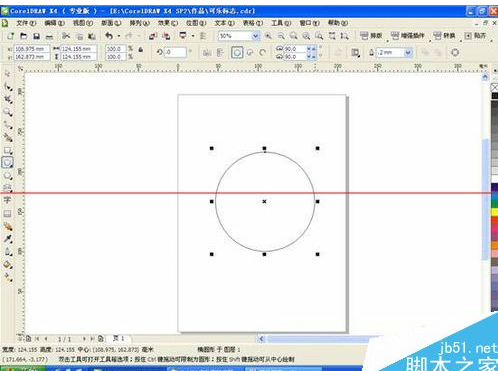Image resolution: width=498 pixels, height=371 pixels.
Task: Click the rotation angle field
Action: pyautogui.click(x=175, y=52)
